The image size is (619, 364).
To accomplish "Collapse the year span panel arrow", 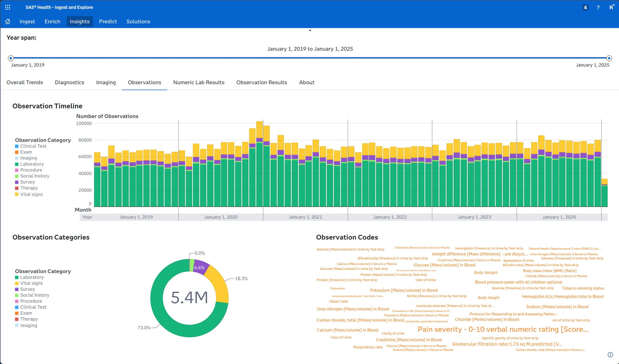I will (x=310, y=30).
